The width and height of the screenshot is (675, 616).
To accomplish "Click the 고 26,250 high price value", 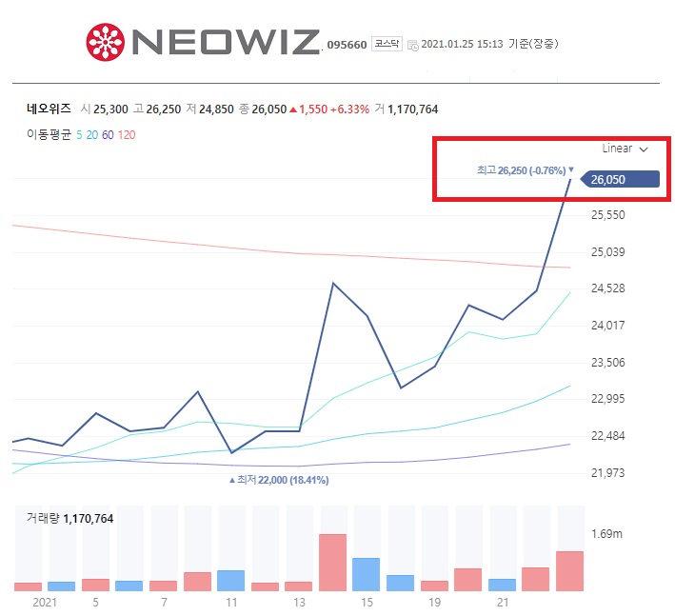I will [x=157, y=109].
